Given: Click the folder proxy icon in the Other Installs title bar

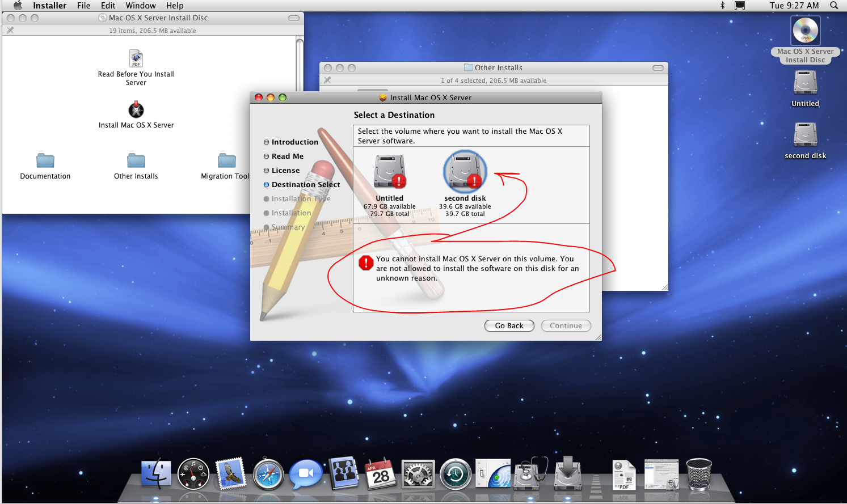Looking at the screenshot, I should click(469, 67).
